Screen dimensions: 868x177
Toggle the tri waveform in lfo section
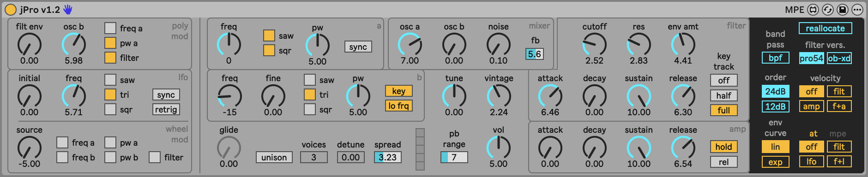click(110, 94)
